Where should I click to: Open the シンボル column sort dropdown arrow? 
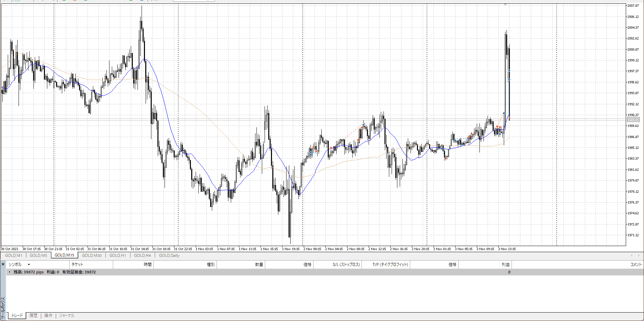coord(29,265)
